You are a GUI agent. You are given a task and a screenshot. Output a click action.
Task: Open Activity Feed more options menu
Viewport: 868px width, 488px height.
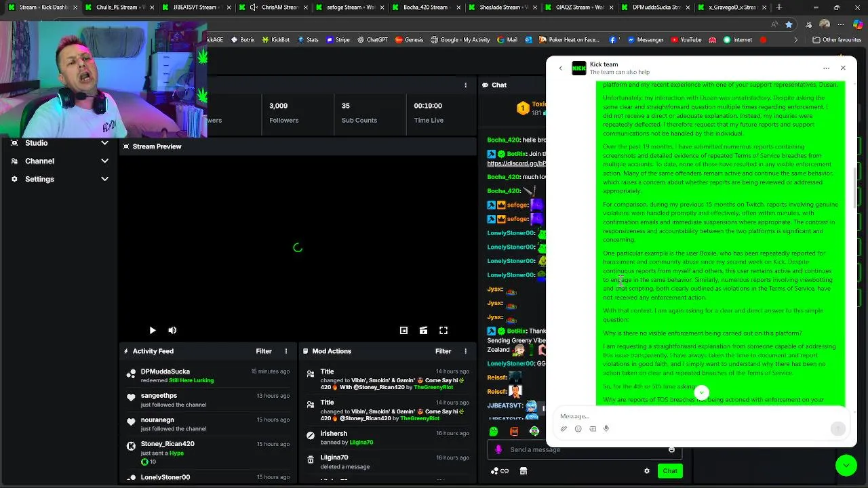286,351
